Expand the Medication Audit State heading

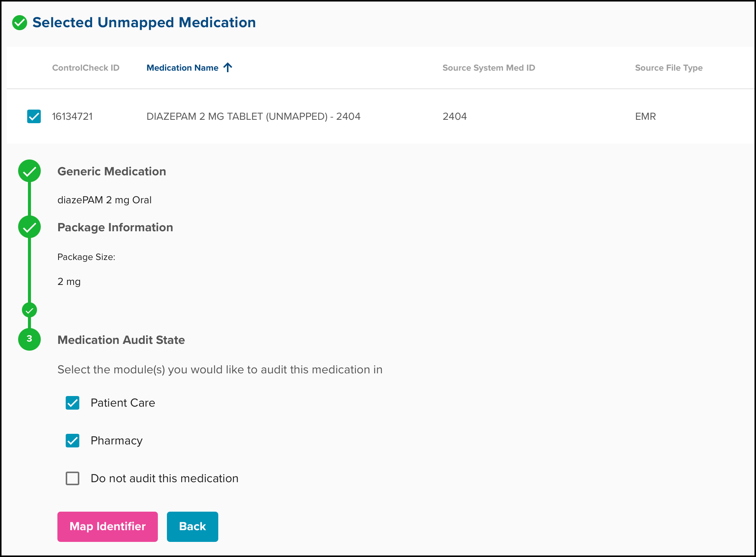pyautogui.click(x=121, y=340)
